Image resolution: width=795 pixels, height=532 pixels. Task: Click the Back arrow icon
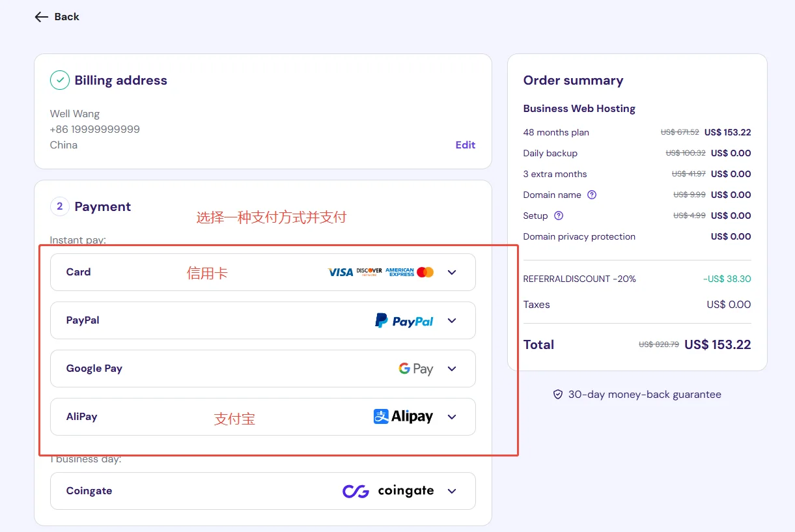(42, 17)
